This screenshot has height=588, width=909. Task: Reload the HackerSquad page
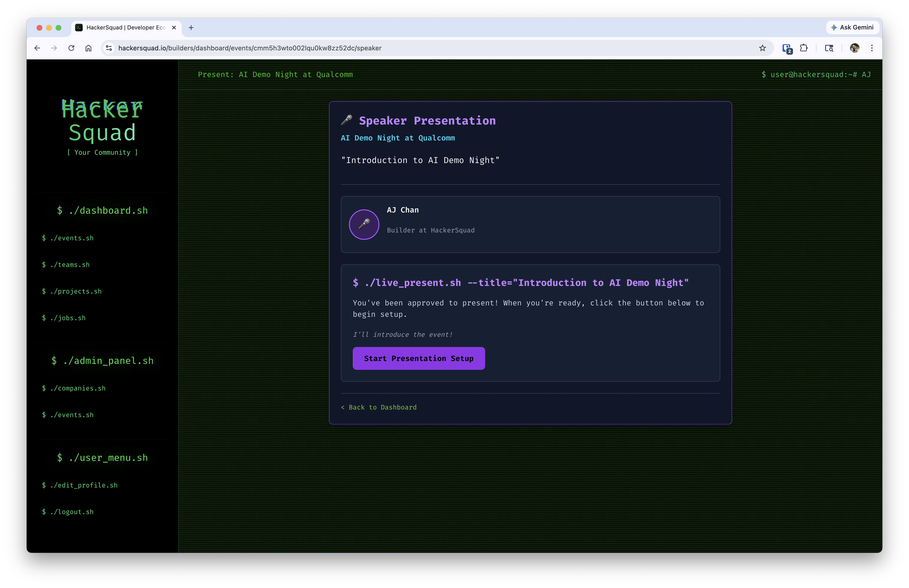coord(71,48)
